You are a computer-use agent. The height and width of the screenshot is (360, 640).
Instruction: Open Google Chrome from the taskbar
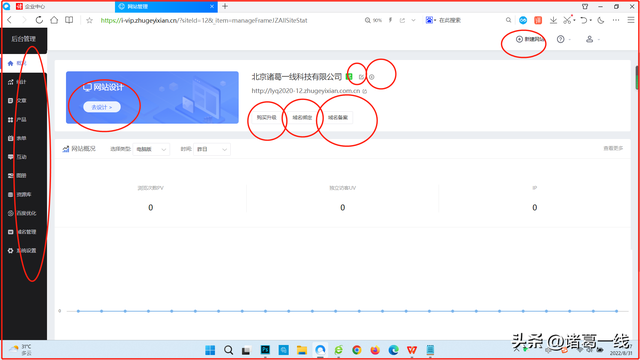[357, 350]
